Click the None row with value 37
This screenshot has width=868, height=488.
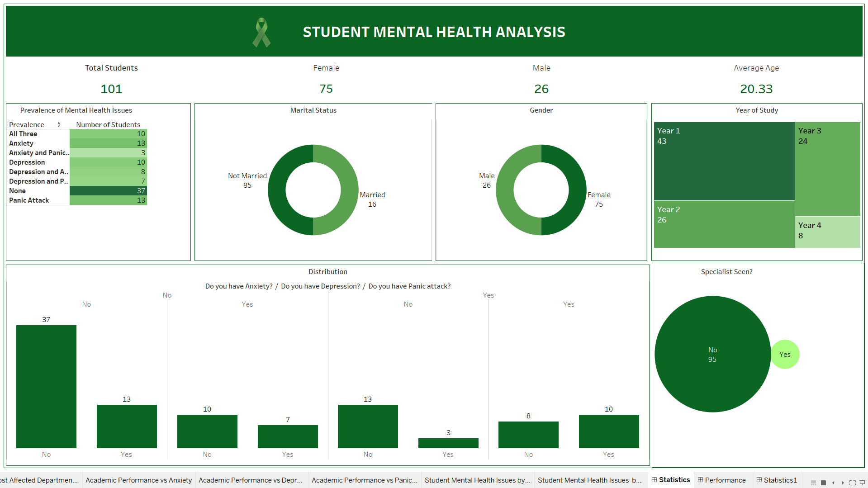tap(108, 191)
